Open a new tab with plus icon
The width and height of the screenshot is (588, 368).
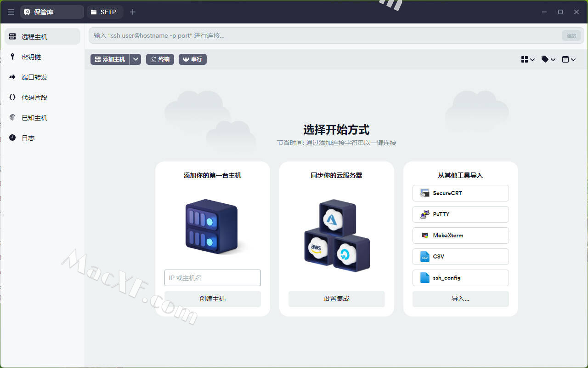(x=133, y=12)
